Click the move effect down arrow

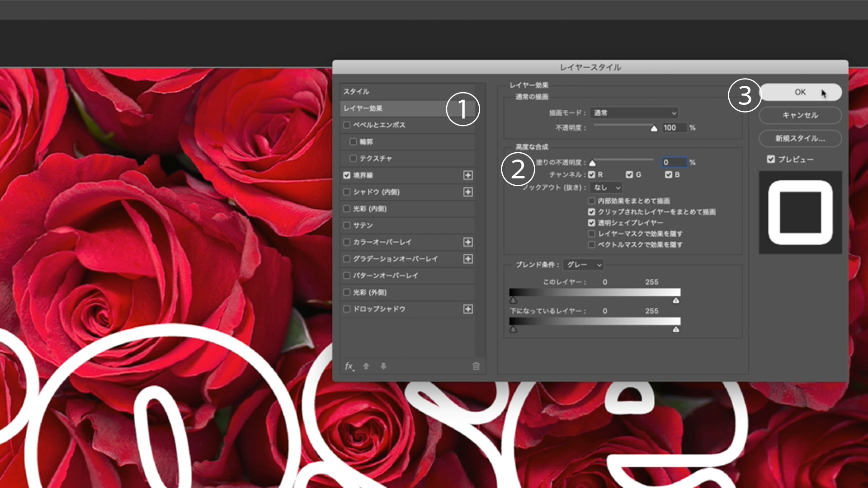pyautogui.click(x=383, y=366)
